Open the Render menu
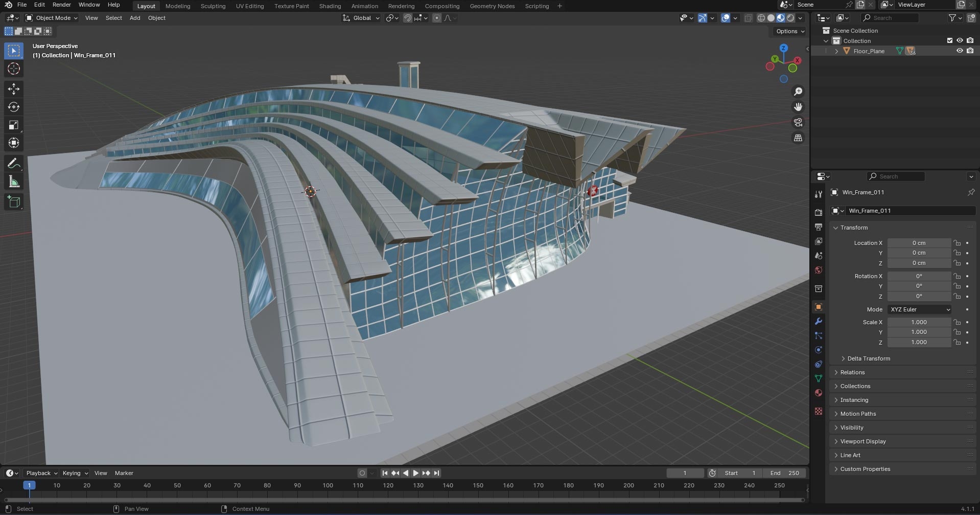The height and width of the screenshot is (515, 980). (x=62, y=5)
